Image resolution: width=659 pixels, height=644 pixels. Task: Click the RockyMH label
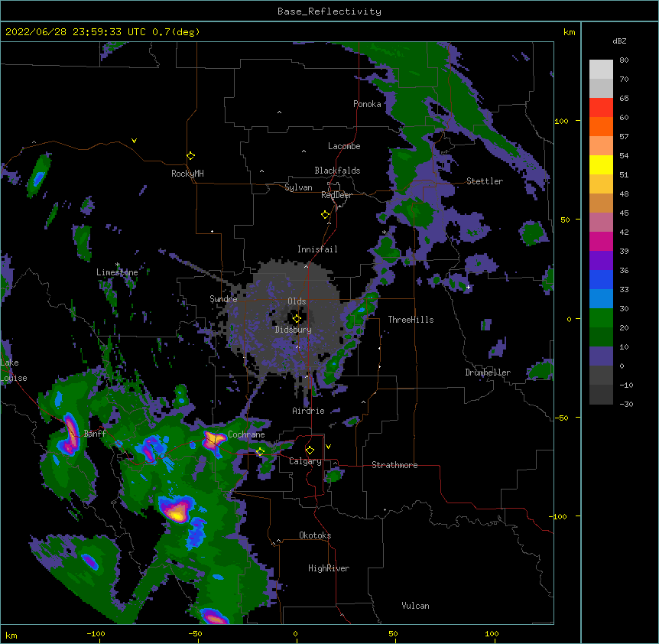pyautogui.click(x=187, y=174)
